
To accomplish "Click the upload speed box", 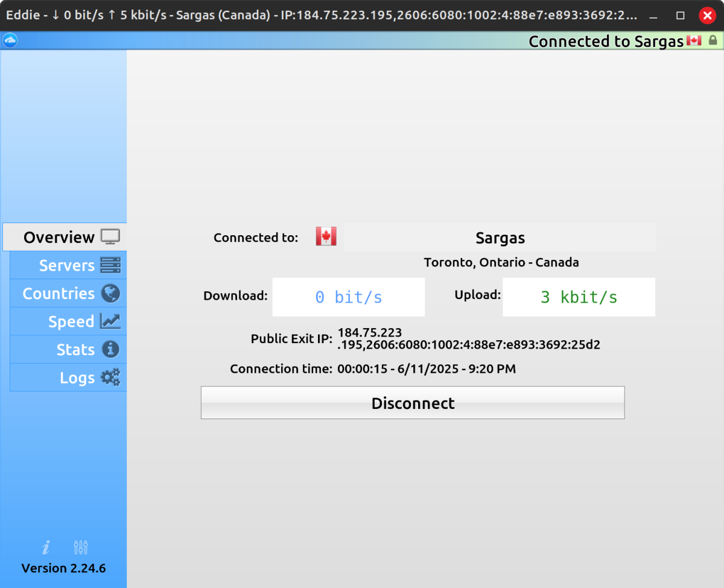I will point(579,297).
